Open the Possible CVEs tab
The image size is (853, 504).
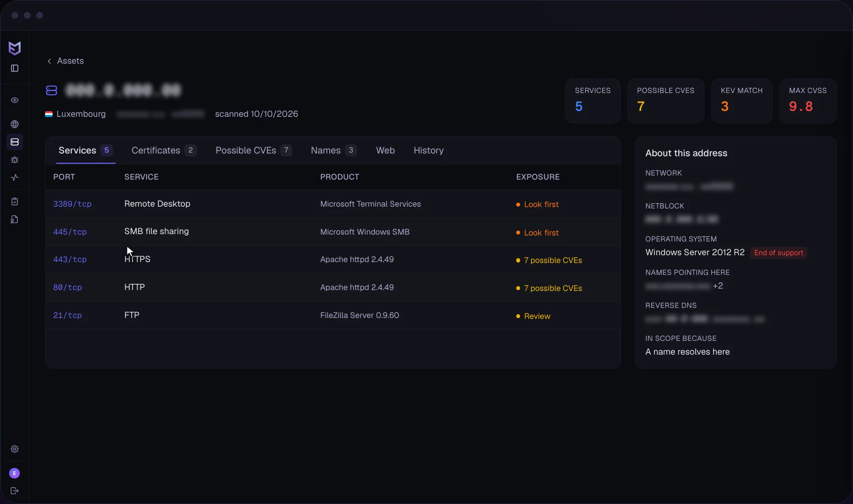[254, 150]
